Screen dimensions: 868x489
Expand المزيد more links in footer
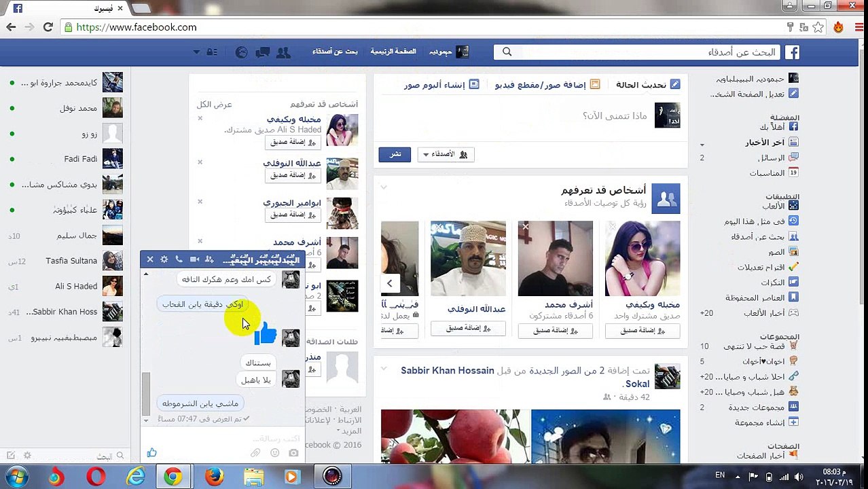point(350,431)
